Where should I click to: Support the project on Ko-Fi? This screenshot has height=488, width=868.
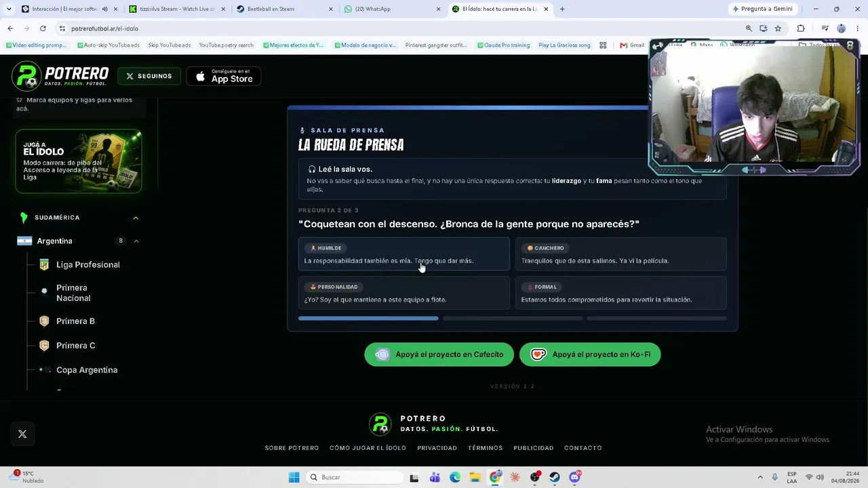590,354
